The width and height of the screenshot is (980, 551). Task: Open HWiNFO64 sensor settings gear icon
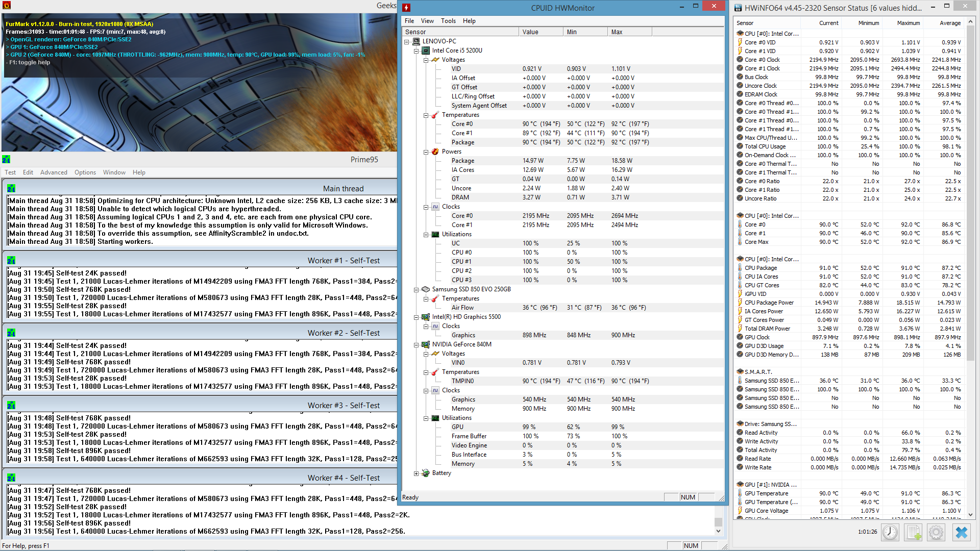click(936, 533)
